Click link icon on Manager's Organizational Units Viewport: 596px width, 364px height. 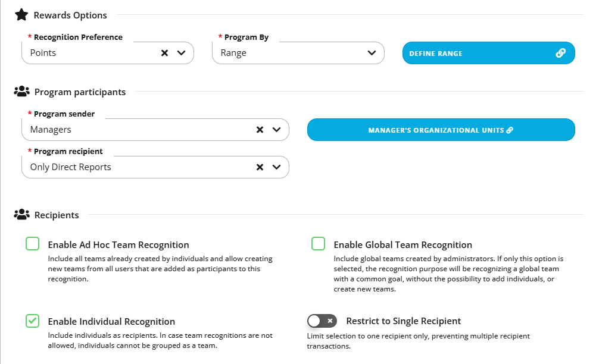pyautogui.click(x=510, y=130)
